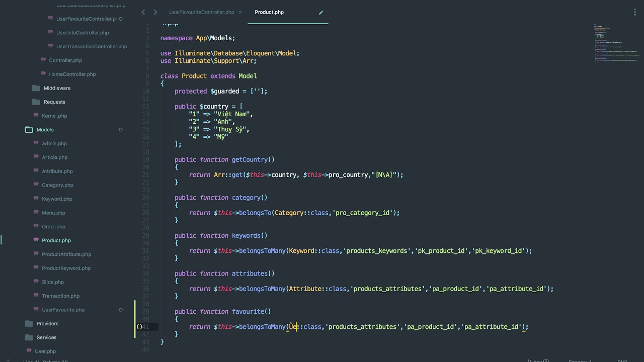Click the 'Illuminate\Support\Arr' use statement
The height and width of the screenshot is (362, 644).
(208, 61)
